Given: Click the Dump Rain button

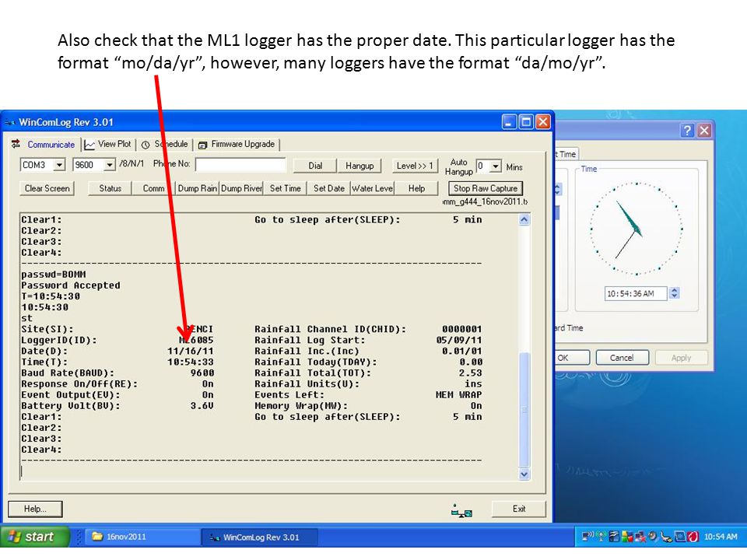Looking at the screenshot, I should [197, 188].
